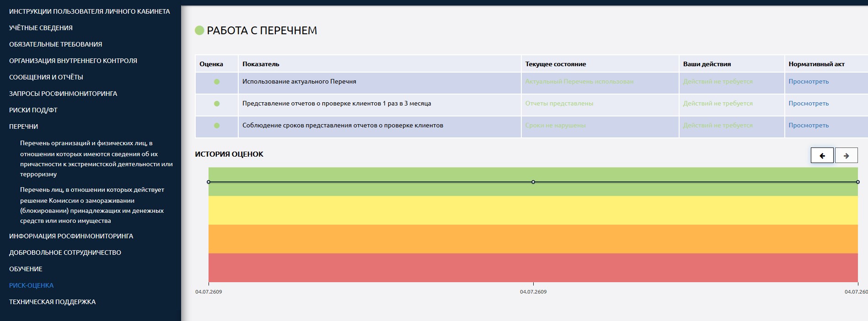
Task: Click the first data point on history chart
Action: pos(209,182)
